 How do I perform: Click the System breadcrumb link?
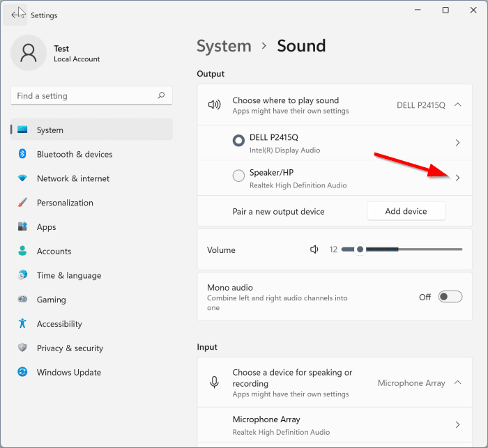point(224,46)
